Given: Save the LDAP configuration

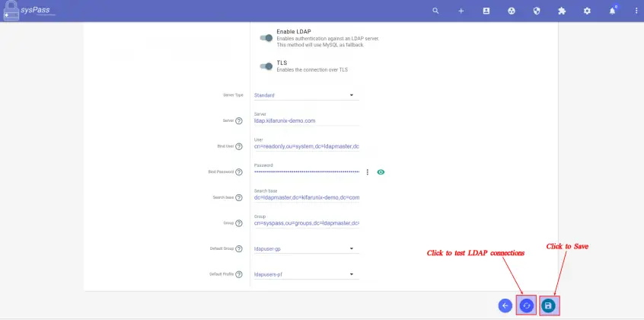Looking at the screenshot, I should (548, 305).
